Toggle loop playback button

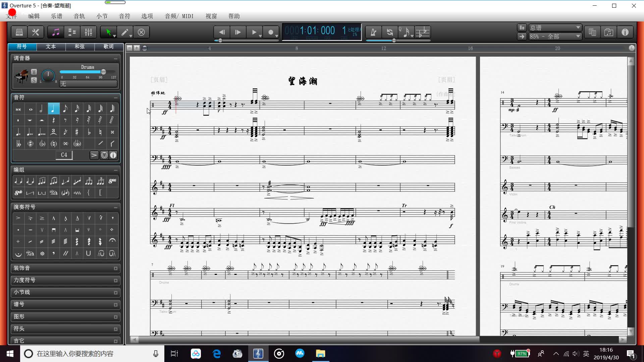click(390, 32)
